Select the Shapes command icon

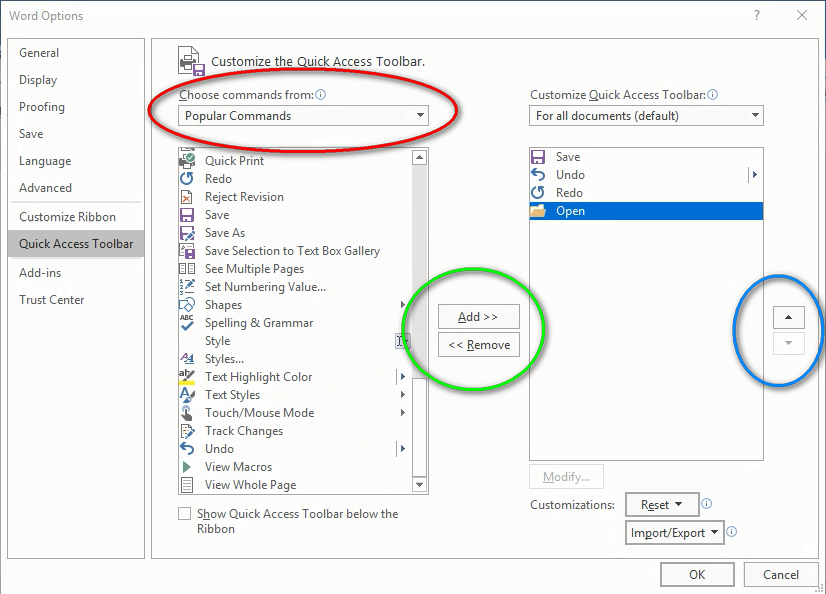pos(187,305)
